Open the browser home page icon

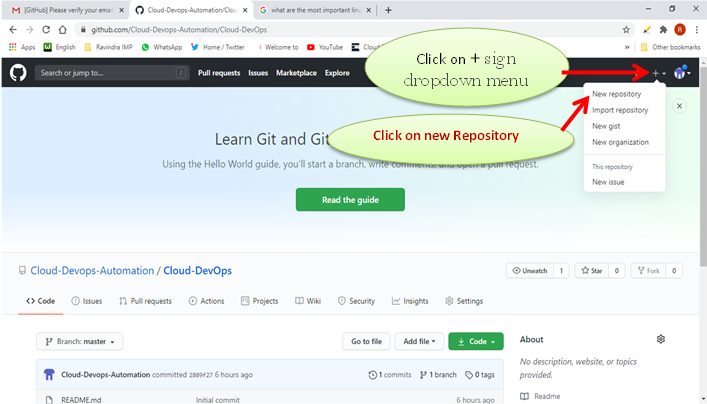click(63, 30)
